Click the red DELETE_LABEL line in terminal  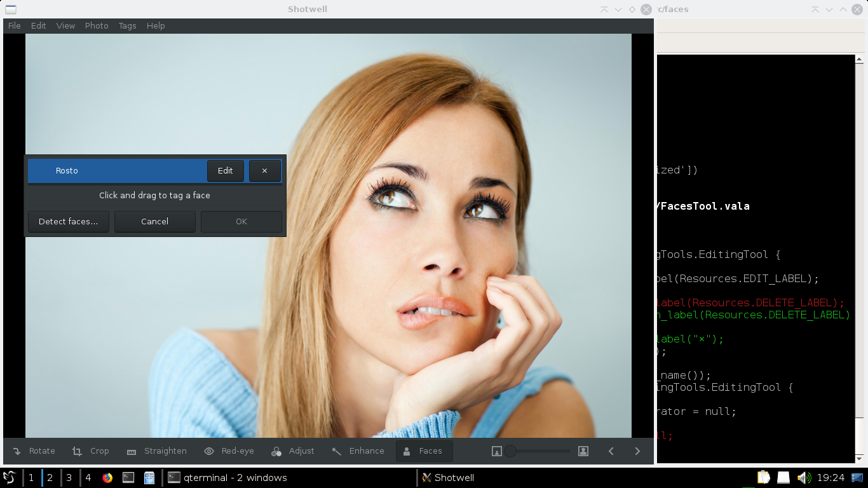pyautogui.click(x=751, y=303)
